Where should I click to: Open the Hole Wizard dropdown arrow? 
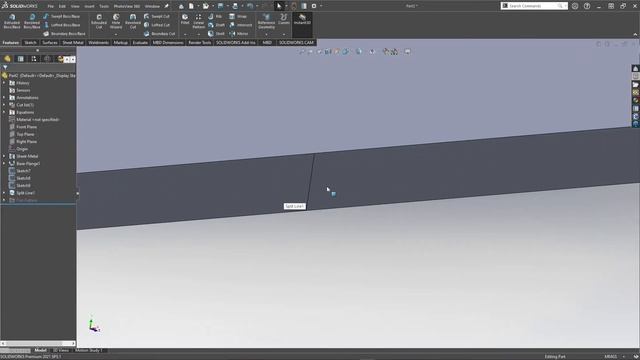click(116, 34)
